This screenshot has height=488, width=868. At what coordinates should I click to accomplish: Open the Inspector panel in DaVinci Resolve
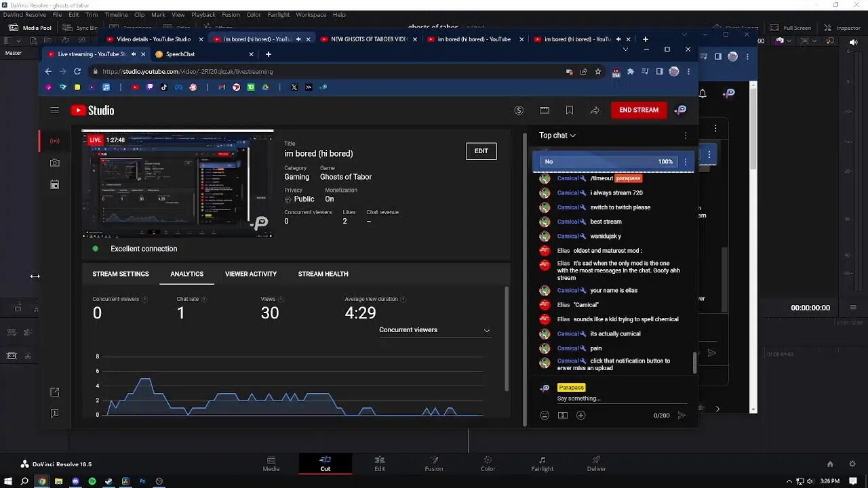842,28
